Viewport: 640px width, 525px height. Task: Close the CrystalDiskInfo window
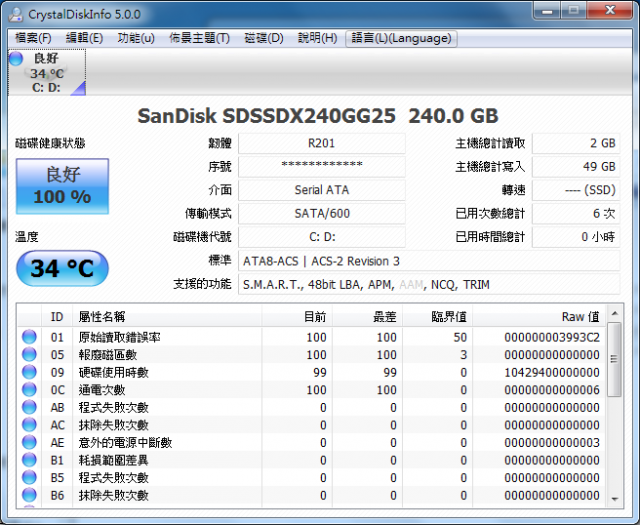(610, 11)
